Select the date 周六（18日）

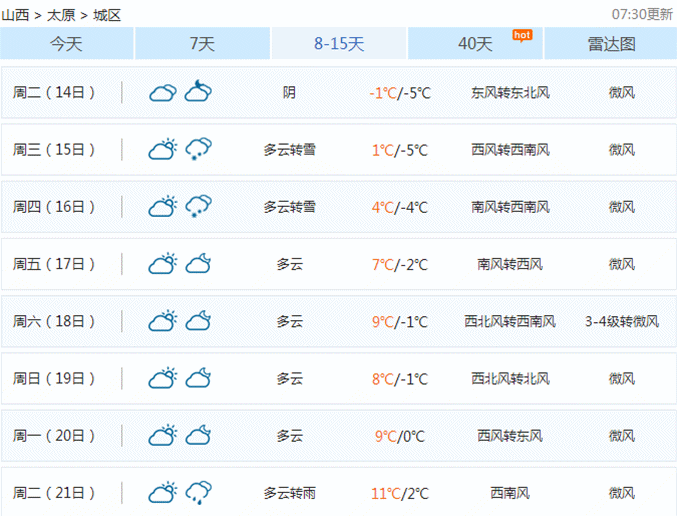[54, 321]
